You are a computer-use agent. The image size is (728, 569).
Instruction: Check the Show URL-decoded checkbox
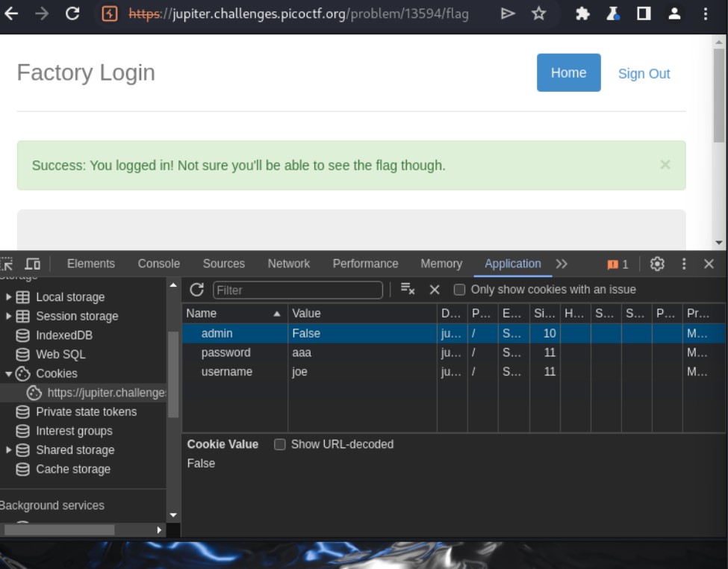click(280, 444)
